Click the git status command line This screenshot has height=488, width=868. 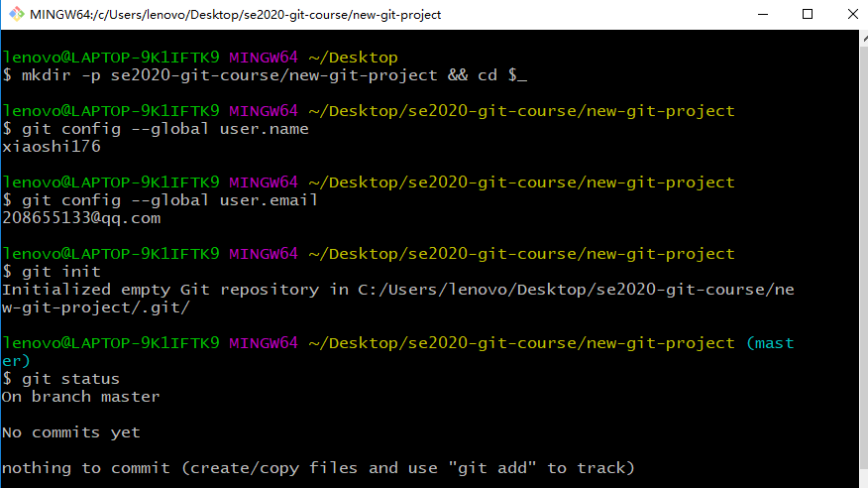(x=60, y=379)
